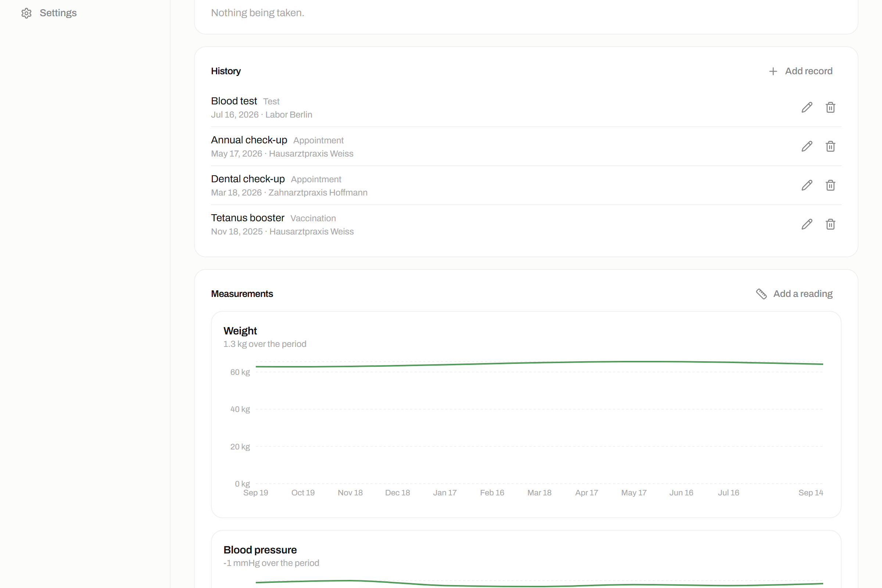Click '-1 mmHg over the period' text
Viewport: 882px width, 588px height.
[x=271, y=563]
